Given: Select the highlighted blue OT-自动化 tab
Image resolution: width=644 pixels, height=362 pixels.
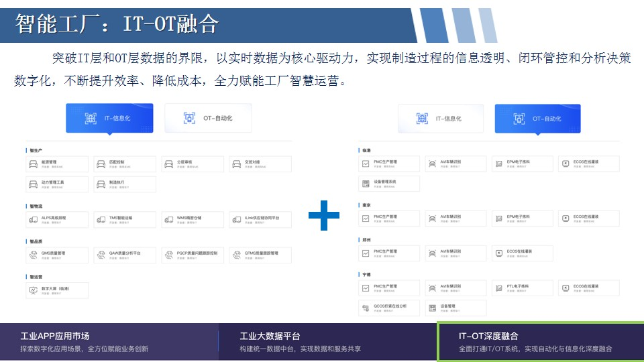Looking at the screenshot, I should [537, 119].
